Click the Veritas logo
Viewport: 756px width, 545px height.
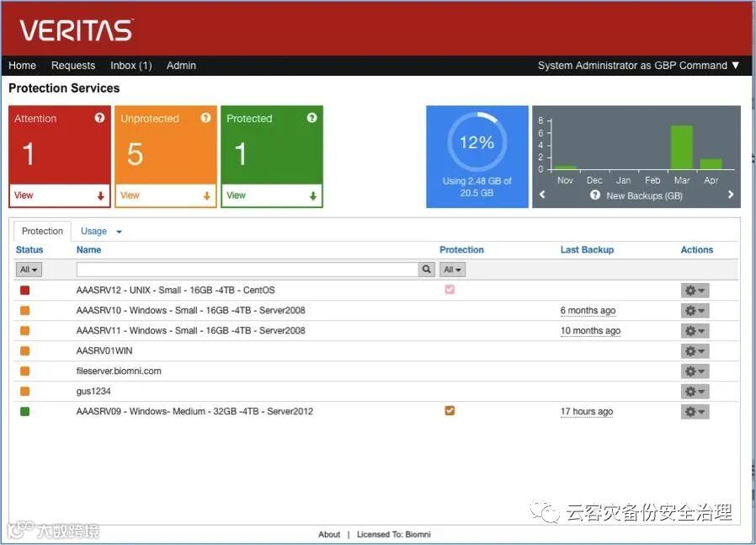coord(76,30)
